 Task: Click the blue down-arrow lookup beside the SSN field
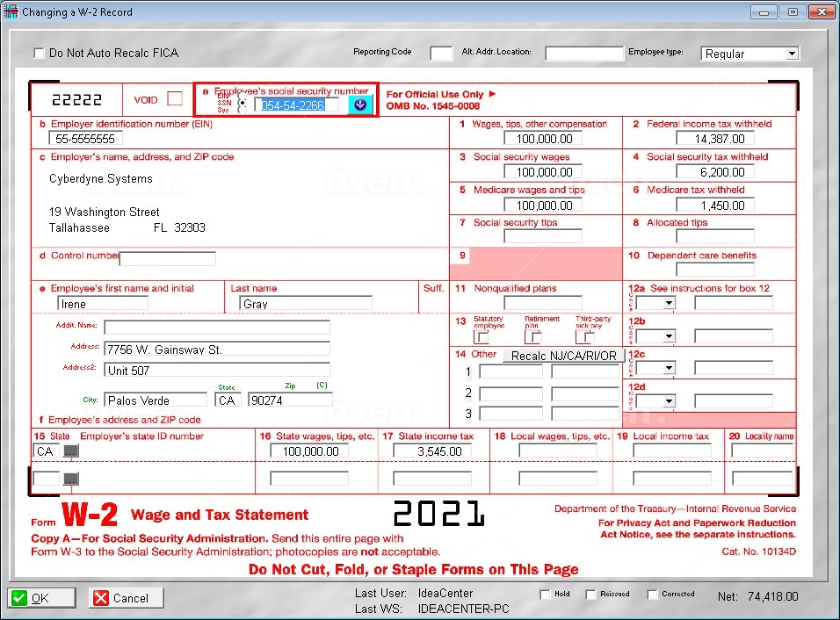pyautogui.click(x=359, y=105)
